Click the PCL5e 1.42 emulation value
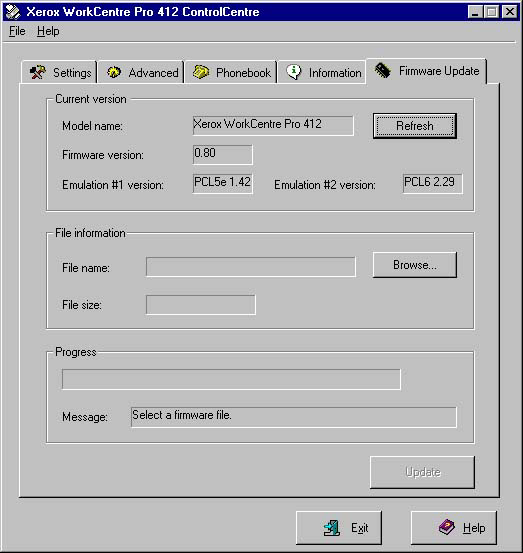Screen dimensions: 523x553 pos(223,183)
